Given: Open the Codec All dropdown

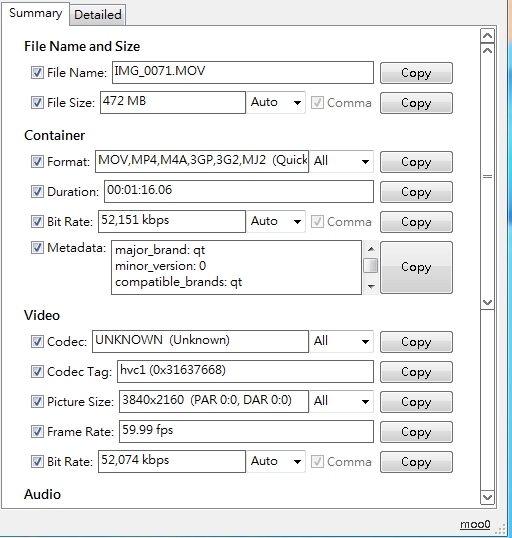Looking at the screenshot, I should 341,341.
